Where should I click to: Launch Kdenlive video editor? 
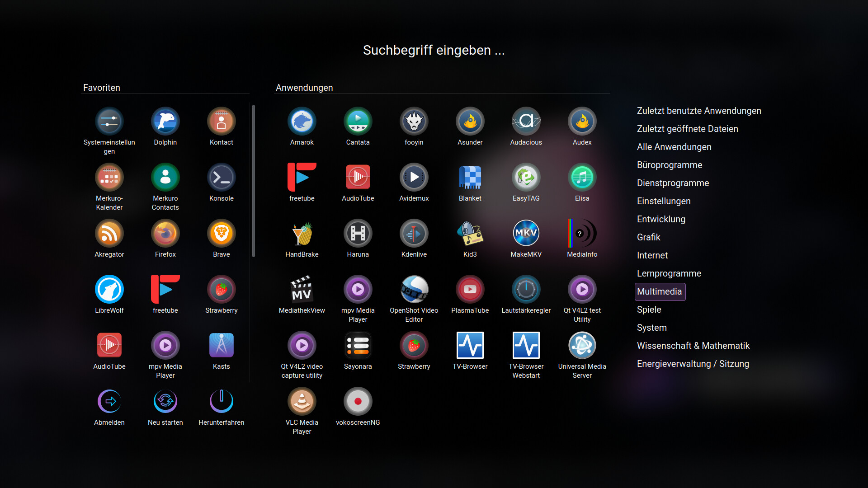point(414,239)
